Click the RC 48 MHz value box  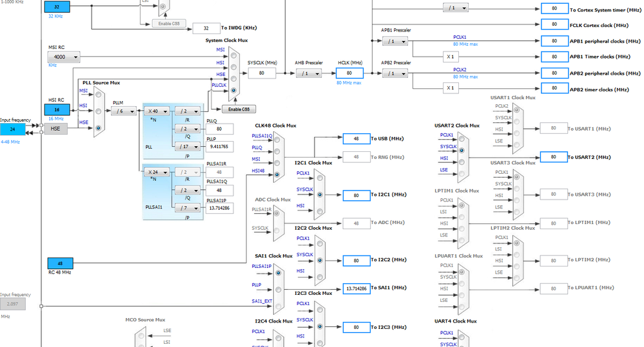pyautogui.click(x=61, y=263)
